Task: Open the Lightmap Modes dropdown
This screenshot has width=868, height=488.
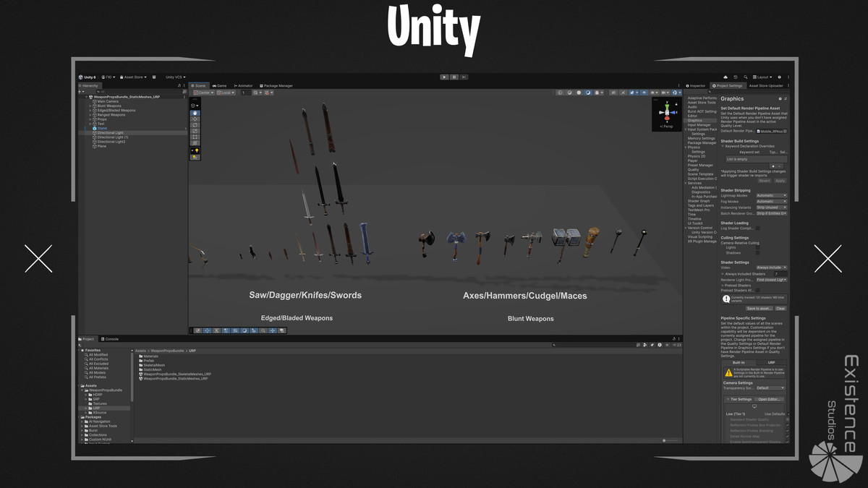Action: coord(772,195)
